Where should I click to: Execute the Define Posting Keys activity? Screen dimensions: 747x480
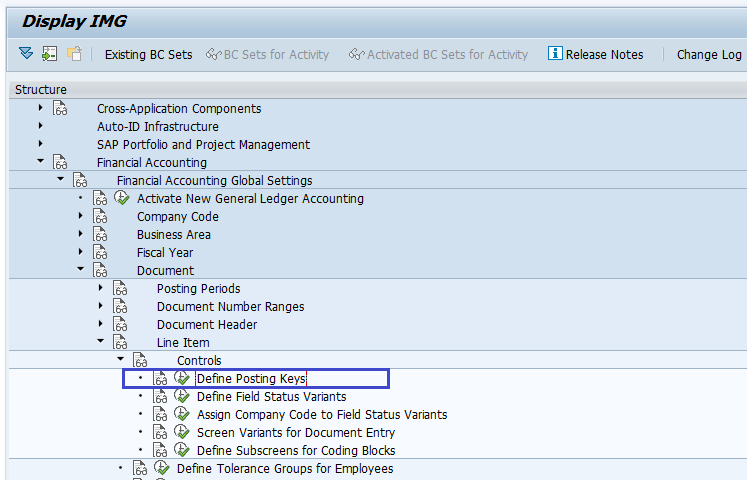[182, 378]
